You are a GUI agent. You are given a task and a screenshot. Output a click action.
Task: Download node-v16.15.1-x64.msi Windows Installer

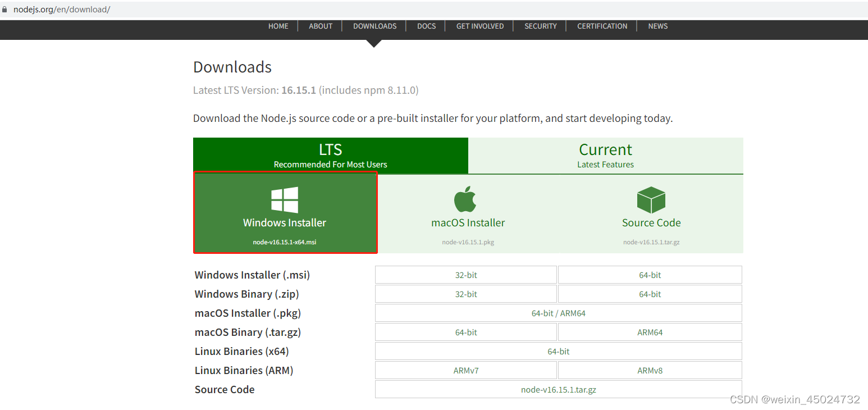click(x=285, y=213)
